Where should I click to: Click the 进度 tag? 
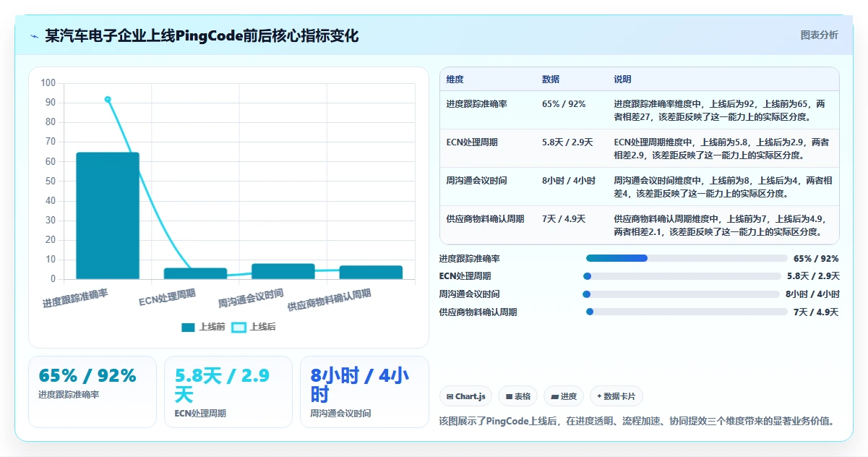point(563,396)
